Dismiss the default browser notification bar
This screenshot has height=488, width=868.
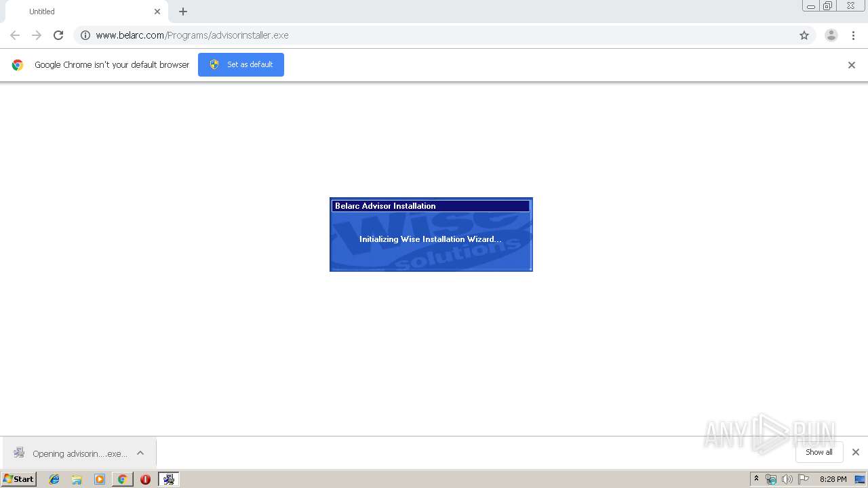click(852, 65)
